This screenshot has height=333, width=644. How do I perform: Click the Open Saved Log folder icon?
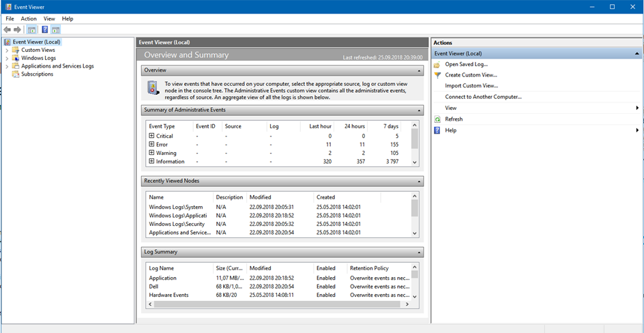(437, 64)
